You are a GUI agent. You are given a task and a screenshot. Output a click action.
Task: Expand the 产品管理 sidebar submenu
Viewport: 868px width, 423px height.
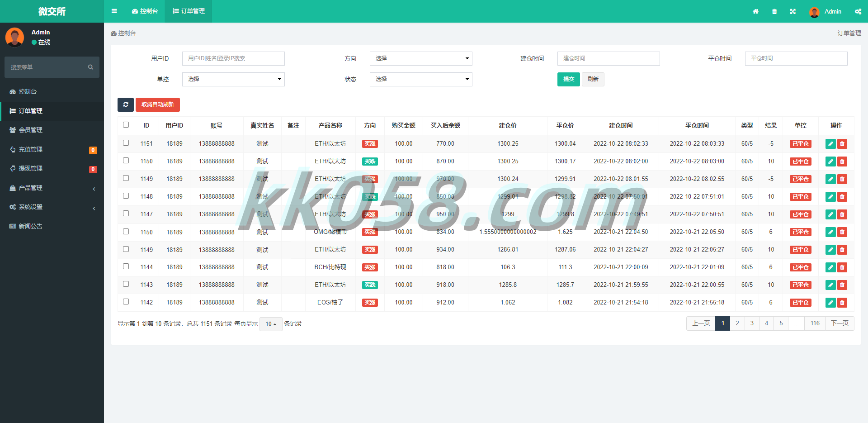point(52,188)
